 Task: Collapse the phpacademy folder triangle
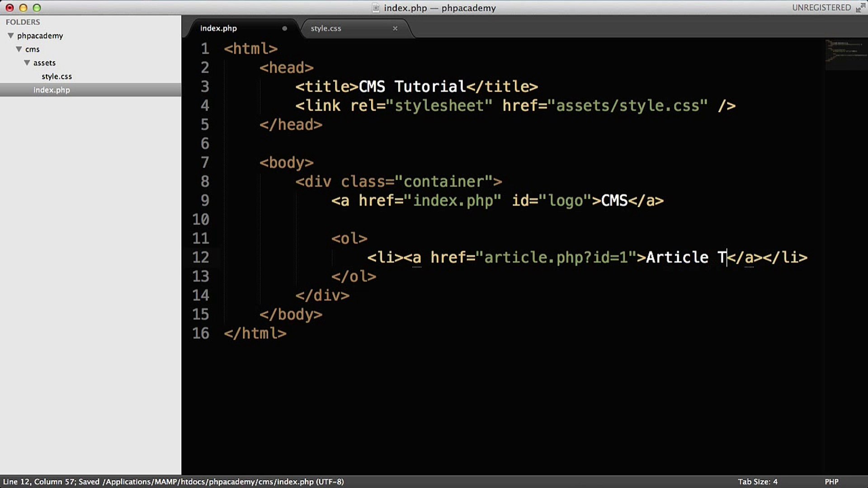[11, 35]
